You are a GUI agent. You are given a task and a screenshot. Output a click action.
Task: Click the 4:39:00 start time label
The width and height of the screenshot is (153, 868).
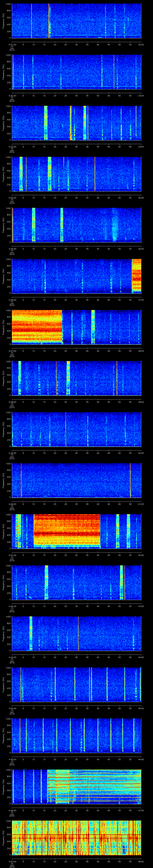(12, 453)
